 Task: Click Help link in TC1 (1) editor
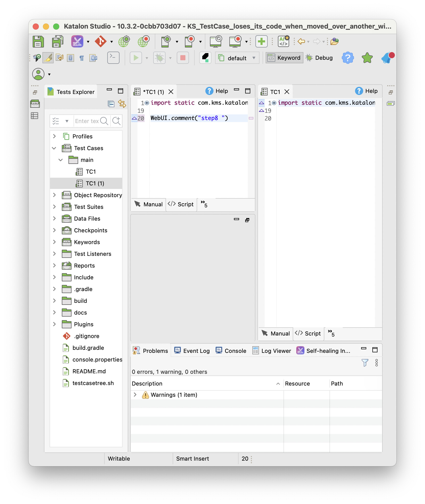pyautogui.click(x=217, y=91)
